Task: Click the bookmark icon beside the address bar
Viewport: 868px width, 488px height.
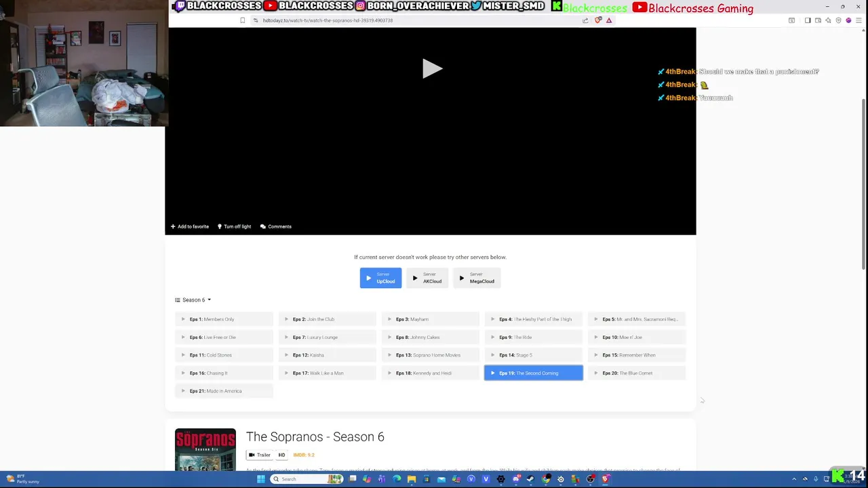Action: point(242,20)
